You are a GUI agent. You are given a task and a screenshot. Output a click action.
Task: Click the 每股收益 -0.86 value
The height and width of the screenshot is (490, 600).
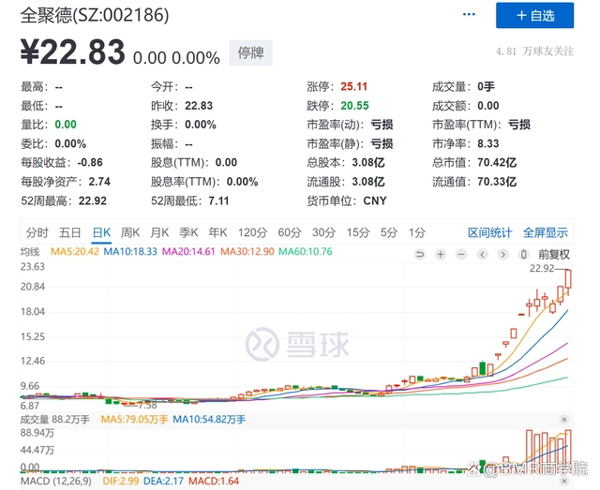(90, 163)
